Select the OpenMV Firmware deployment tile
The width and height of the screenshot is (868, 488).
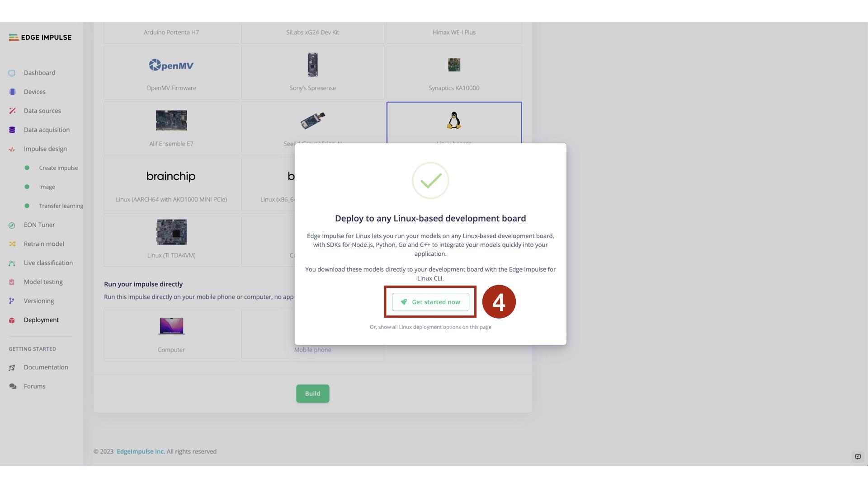pos(171,73)
